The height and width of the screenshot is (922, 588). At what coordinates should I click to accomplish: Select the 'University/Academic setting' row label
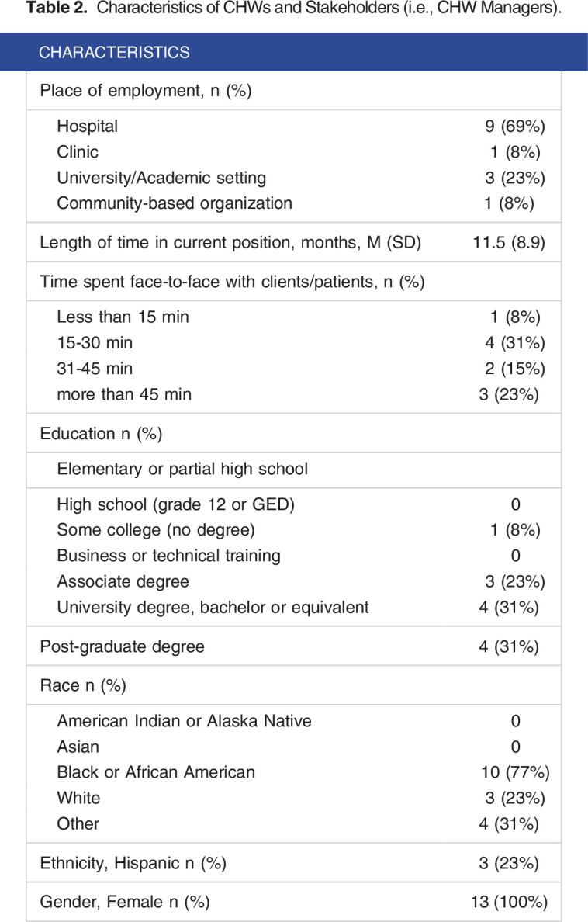[161, 178]
